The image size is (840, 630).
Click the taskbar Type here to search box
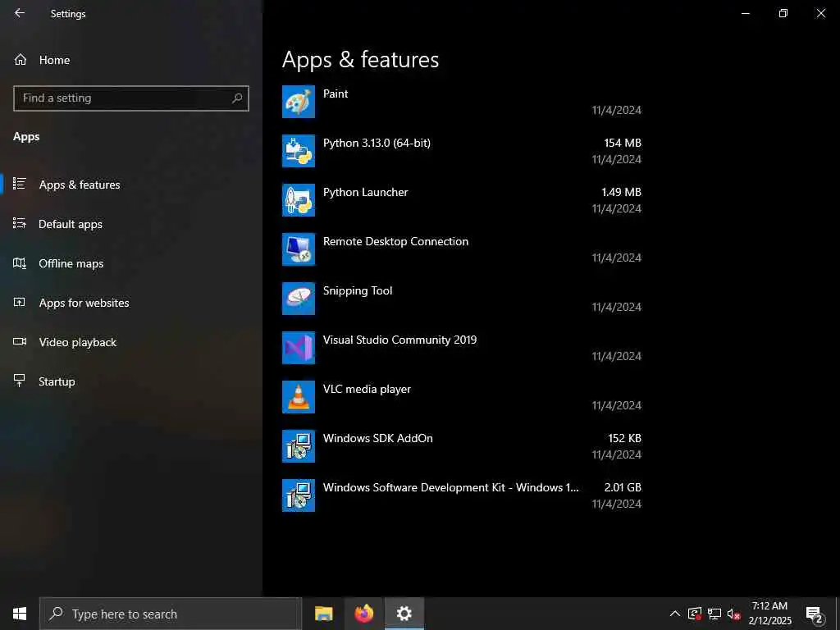(171, 614)
